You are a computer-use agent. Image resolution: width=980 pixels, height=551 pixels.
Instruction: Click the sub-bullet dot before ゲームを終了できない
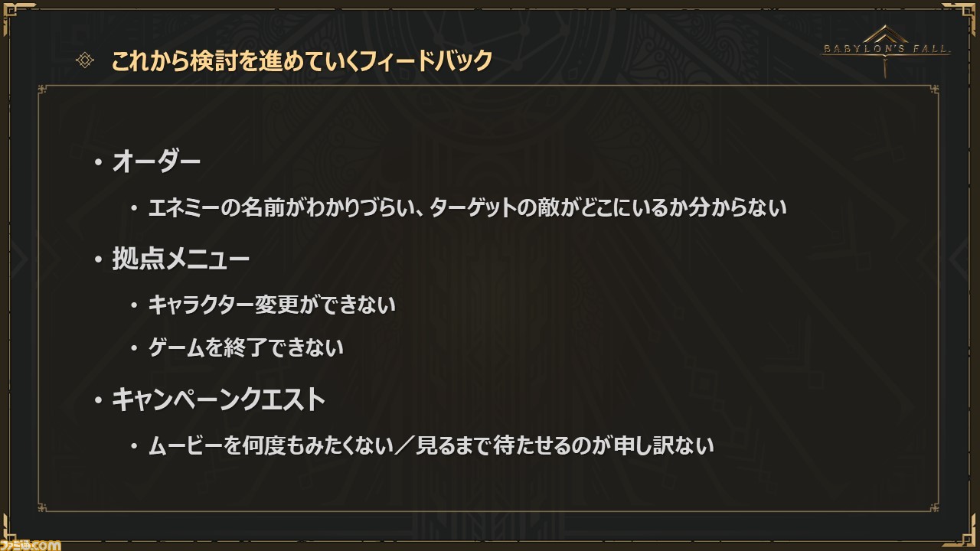134,350
